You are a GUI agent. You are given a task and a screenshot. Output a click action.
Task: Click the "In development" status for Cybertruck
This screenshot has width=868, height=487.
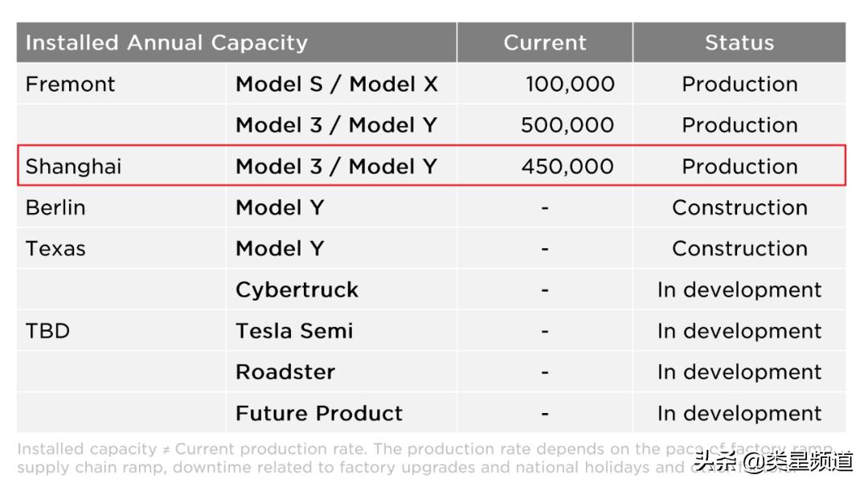coord(739,290)
